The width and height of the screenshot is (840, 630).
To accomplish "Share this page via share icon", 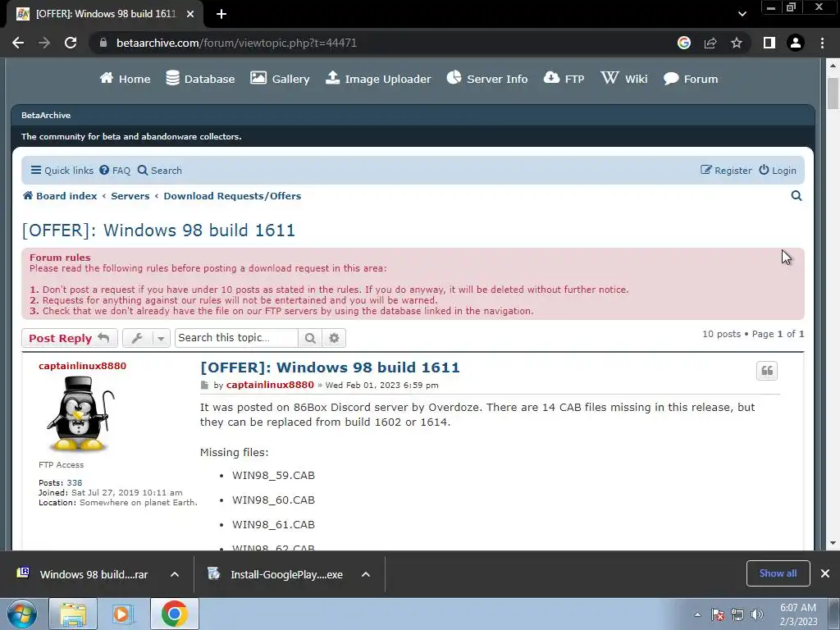I will (x=710, y=43).
